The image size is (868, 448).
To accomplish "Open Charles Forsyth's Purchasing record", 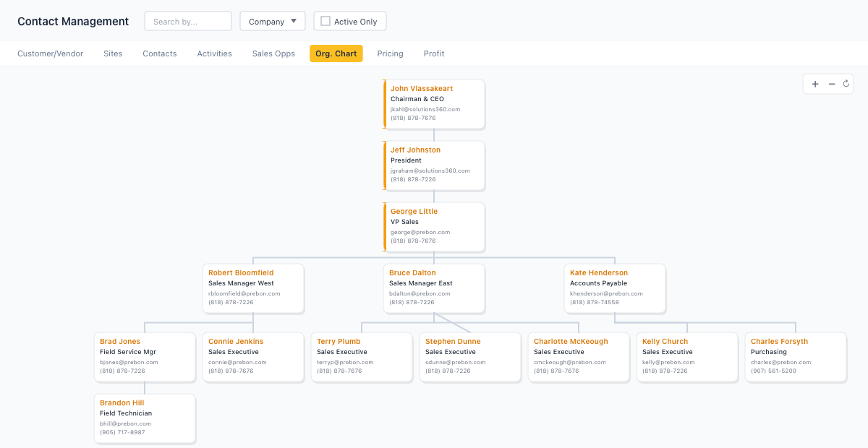I will (x=796, y=356).
